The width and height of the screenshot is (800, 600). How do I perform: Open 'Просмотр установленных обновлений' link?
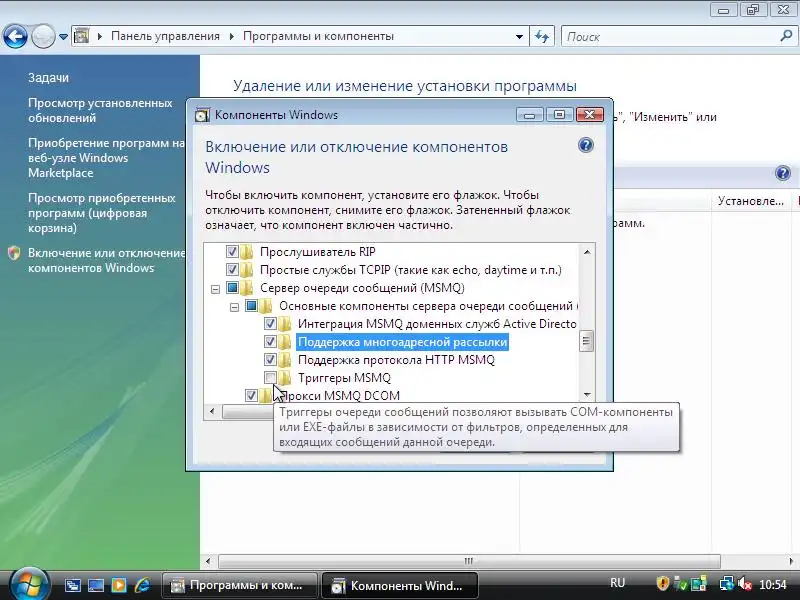(100, 110)
